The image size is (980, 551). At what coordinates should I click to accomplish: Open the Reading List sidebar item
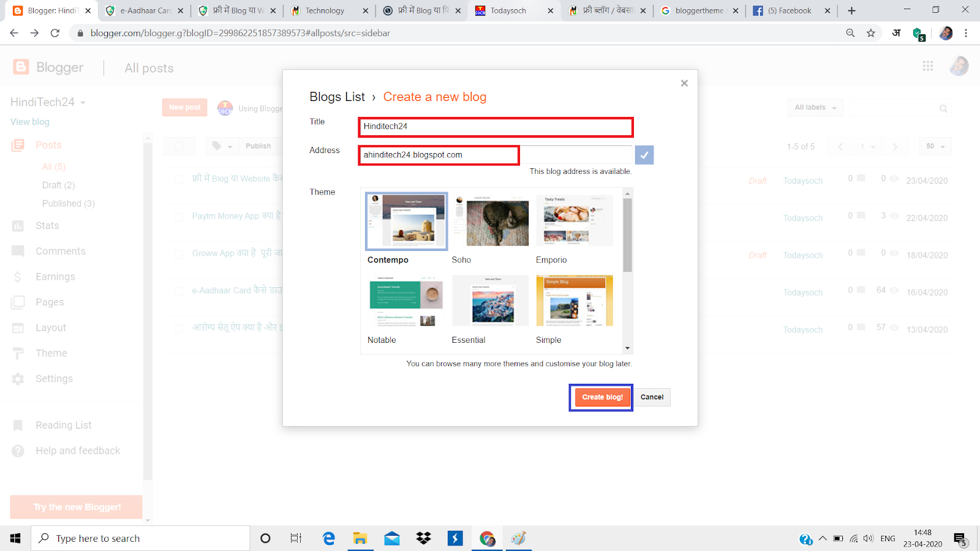[64, 425]
